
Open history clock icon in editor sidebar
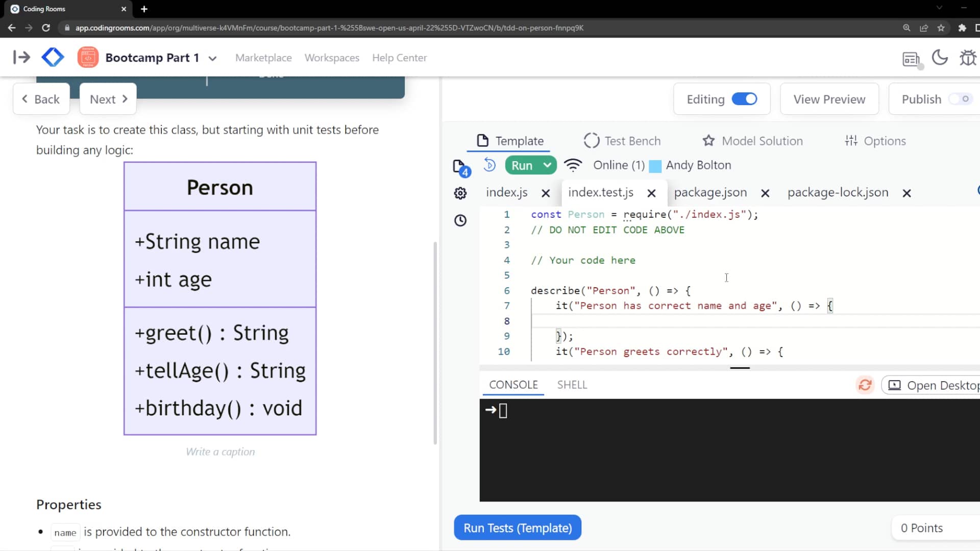460,220
